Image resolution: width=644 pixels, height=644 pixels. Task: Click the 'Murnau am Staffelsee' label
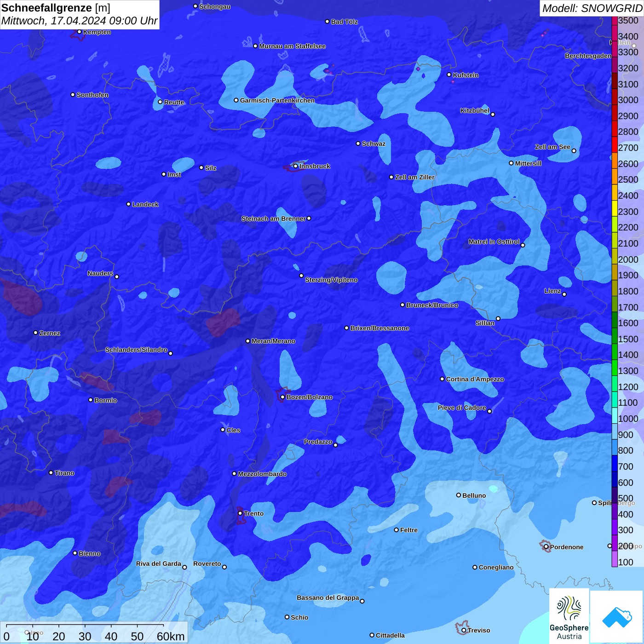pyautogui.click(x=292, y=46)
